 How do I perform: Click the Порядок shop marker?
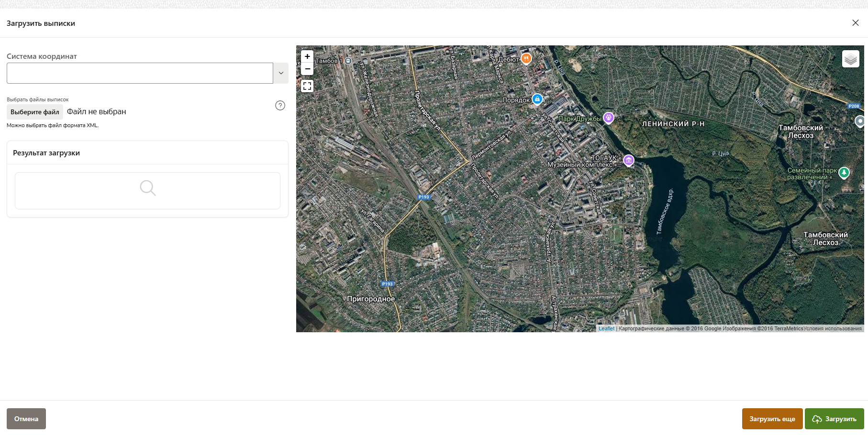(x=537, y=99)
